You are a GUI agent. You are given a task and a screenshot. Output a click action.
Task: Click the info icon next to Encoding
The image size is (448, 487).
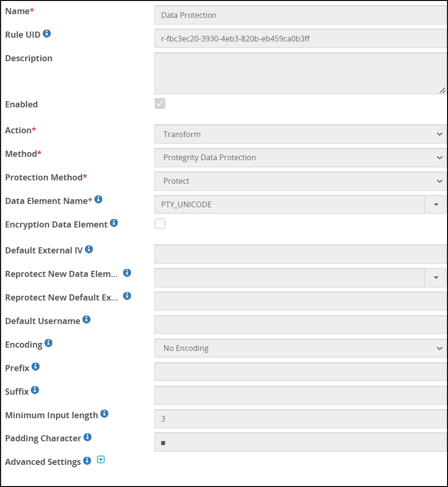[x=48, y=343]
